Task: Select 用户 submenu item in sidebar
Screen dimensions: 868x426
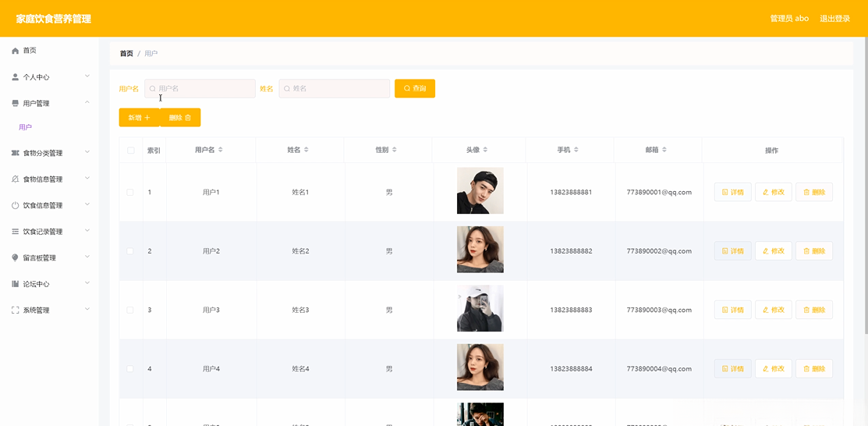Action: pos(26,127)
